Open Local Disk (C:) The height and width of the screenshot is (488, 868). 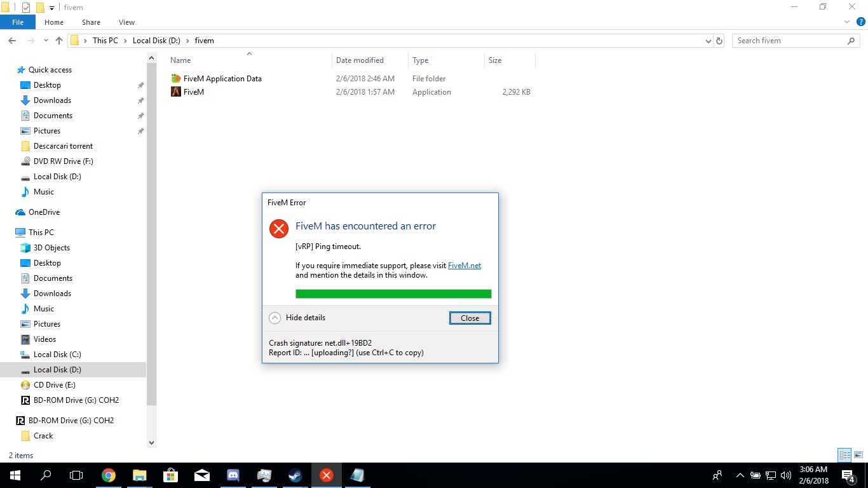tap(57, 355)
